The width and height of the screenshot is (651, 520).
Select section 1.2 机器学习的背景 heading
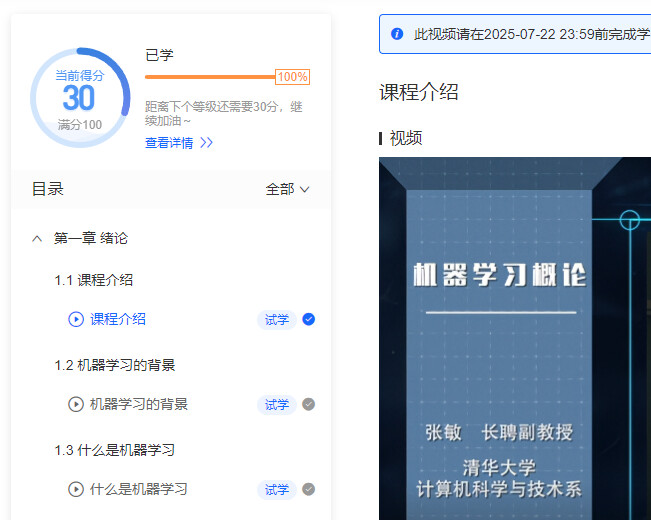point(115,365)
